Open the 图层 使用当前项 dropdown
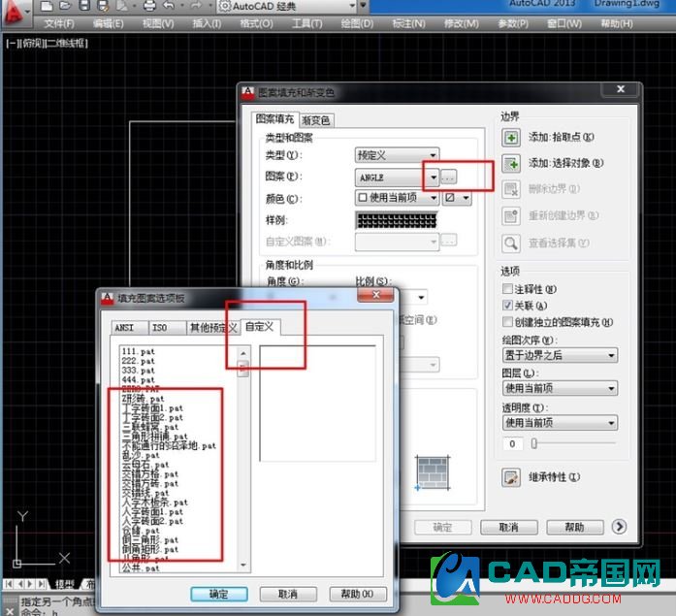The image size is (676, 616). [x=560, y=388]
